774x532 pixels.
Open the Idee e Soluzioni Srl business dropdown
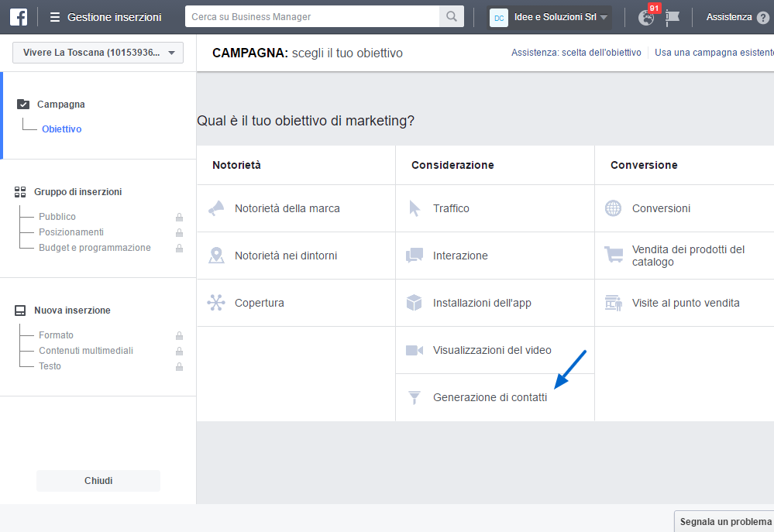[x=549, y=17]
